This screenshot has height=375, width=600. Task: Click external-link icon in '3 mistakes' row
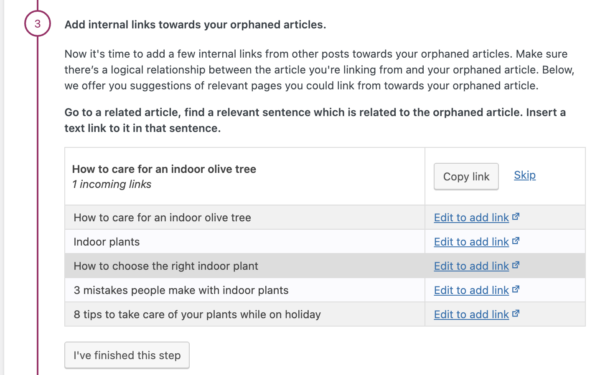point(515,289)
